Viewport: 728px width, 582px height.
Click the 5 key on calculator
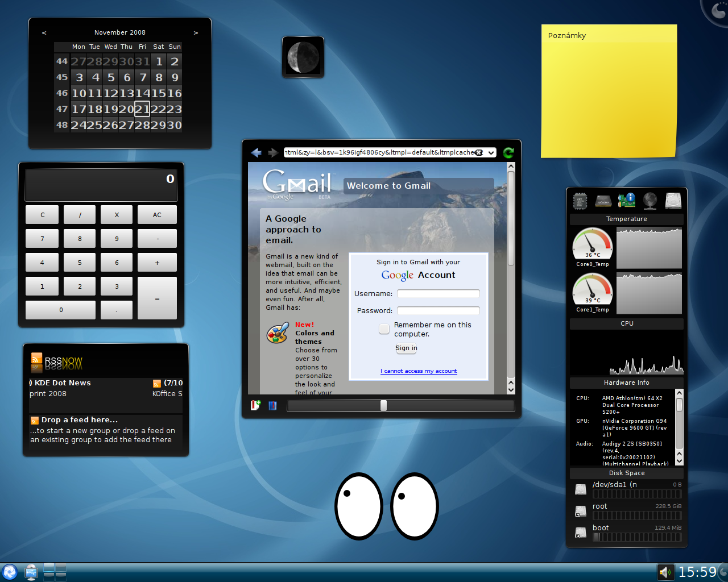[80, 263]
